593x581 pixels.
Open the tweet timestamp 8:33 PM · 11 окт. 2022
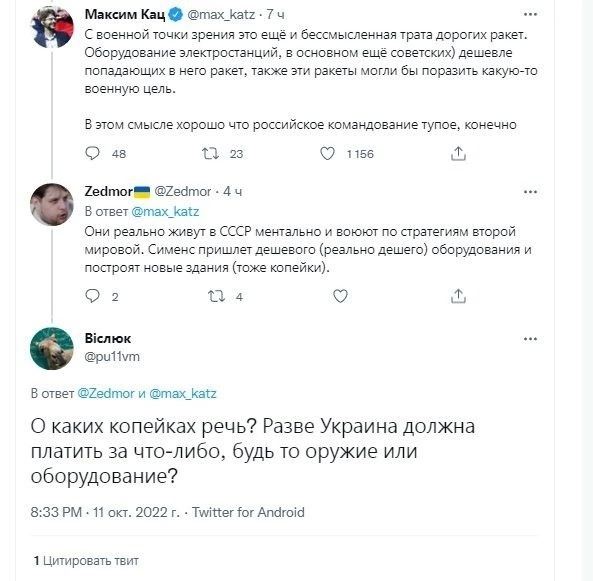tap(105, 512)
